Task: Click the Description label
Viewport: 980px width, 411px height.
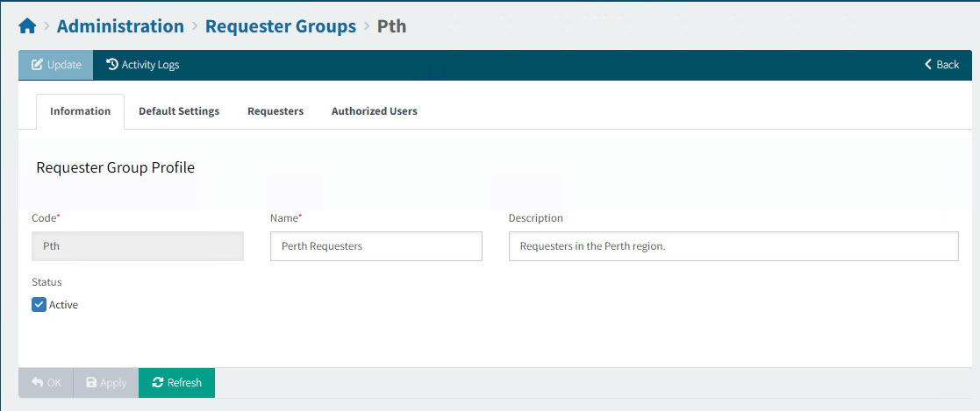Action: pos(536,218)
